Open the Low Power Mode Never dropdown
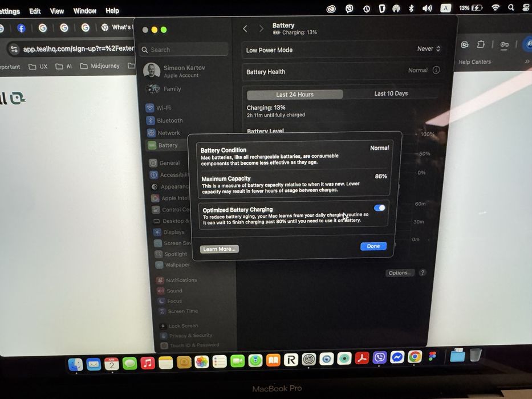The height and width of the screenshot is (399, 532). [429, 49]
